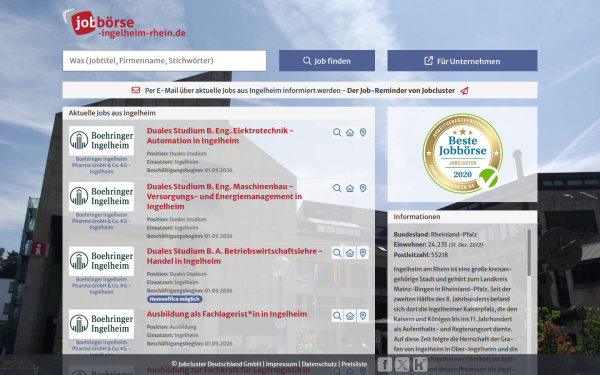Click the Beste Jobbörse 2020 badge
The height and width of the screenshot is (375, 600).
pyautogui.click(x=463, y=153)
